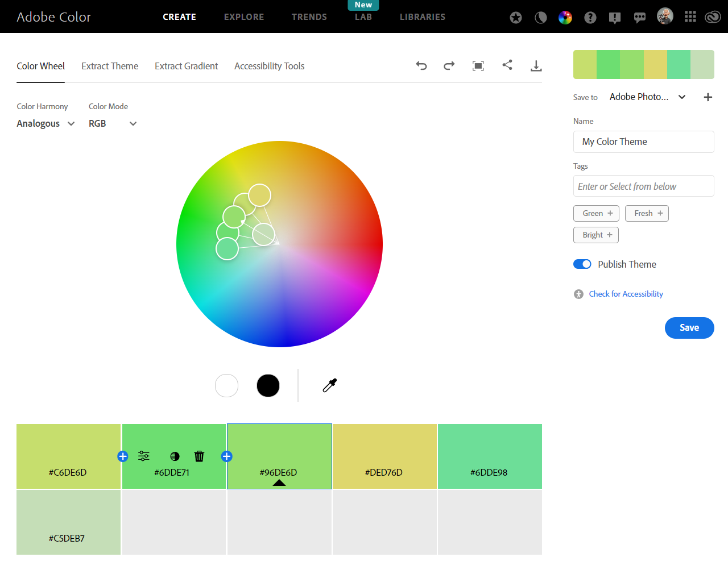
Task: Add the Green tag
Action: coord(597,213)
